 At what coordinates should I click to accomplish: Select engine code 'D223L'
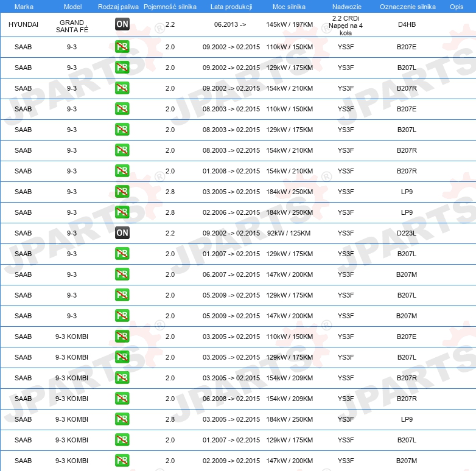(x=407, y=233)
